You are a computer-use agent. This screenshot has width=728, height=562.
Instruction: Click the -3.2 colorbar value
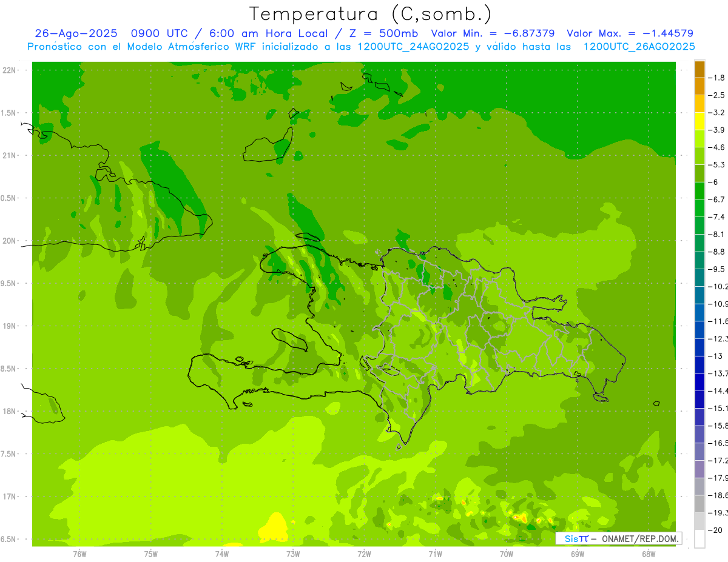click(716, 112)
